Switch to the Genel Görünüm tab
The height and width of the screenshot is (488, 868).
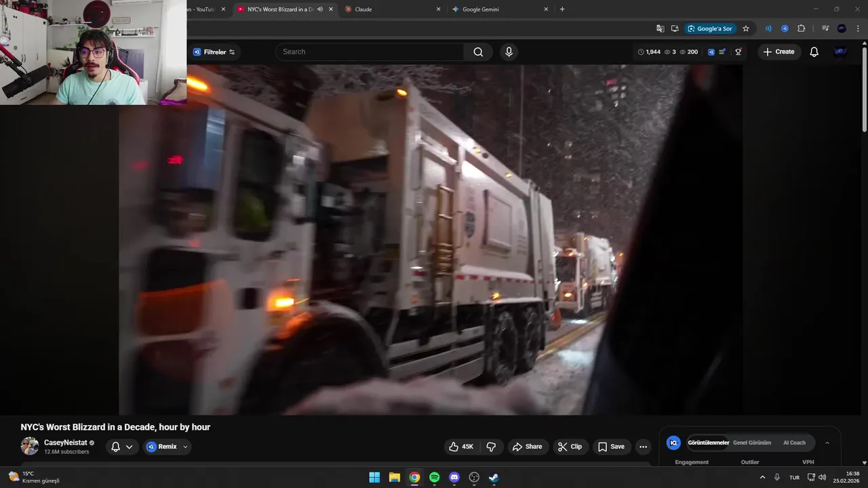[x=752, y=443]
